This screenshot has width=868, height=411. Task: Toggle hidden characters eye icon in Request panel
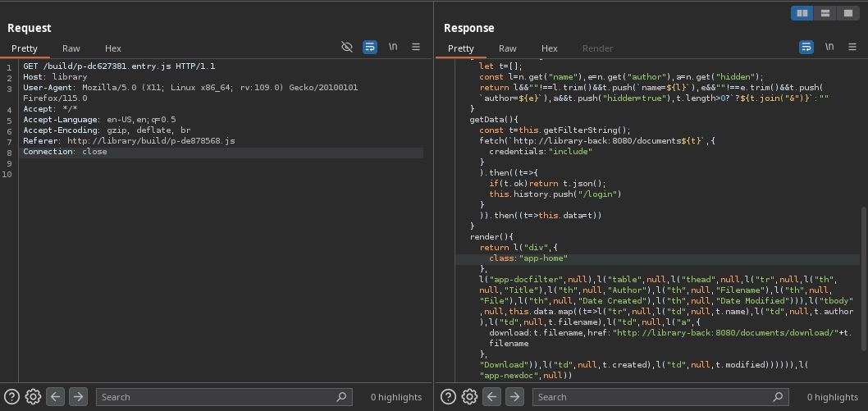347,47
